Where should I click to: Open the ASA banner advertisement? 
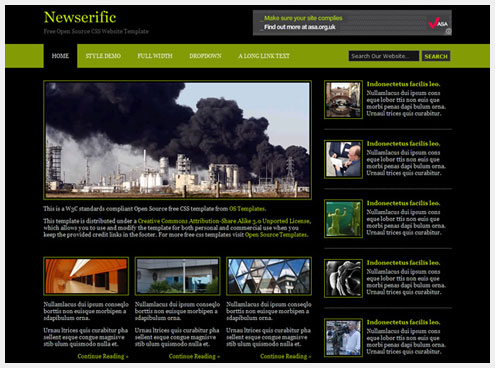[x=352, y=23]
